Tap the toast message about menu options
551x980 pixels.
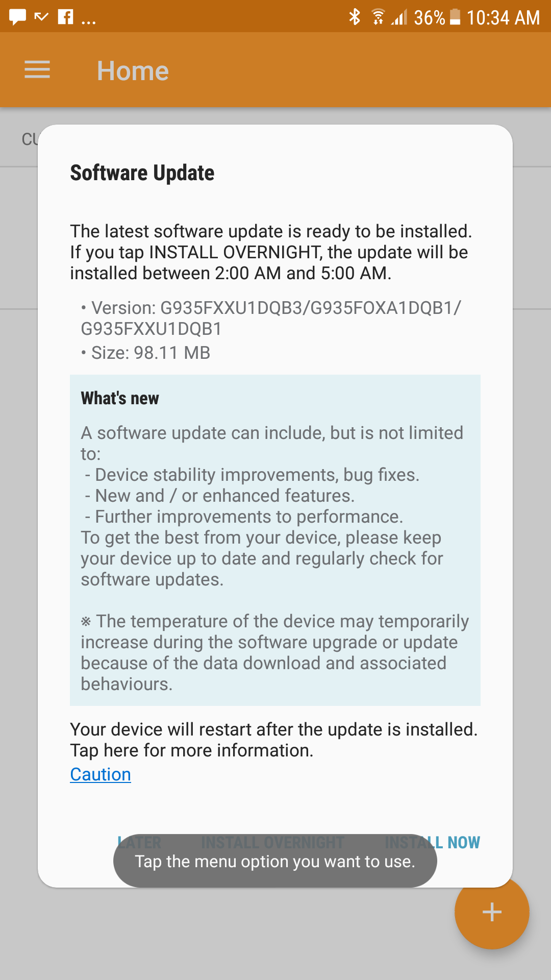[275, 861]
